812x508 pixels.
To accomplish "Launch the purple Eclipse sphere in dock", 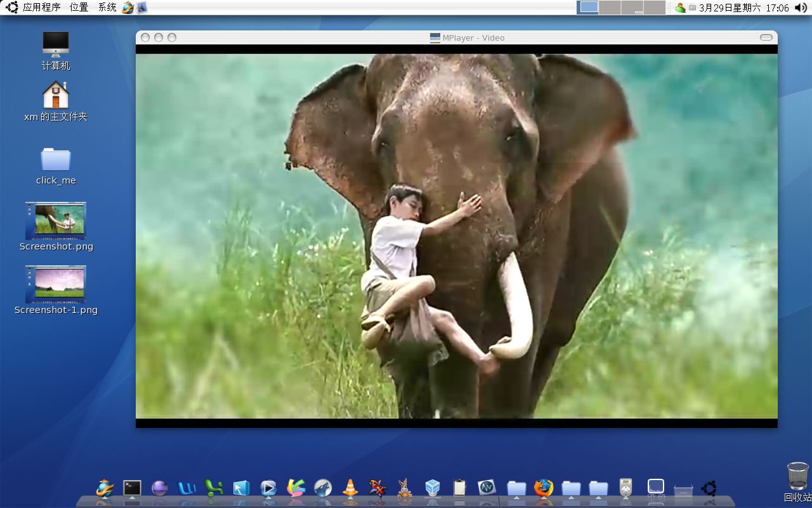I will 160,488.
